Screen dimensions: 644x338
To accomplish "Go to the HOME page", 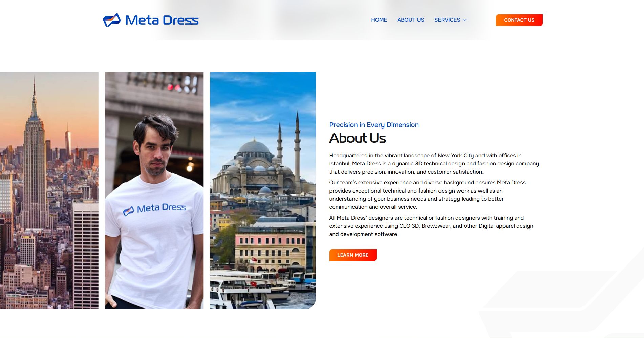I will coord(379,20).
